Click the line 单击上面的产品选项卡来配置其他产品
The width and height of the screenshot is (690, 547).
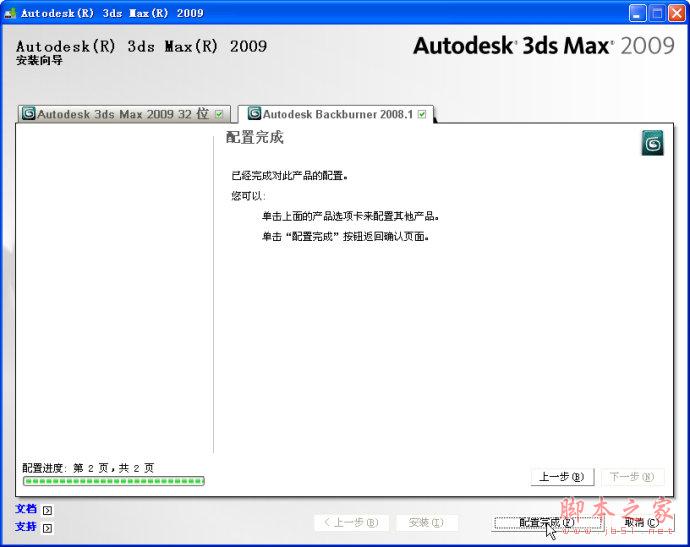(350, 216)
